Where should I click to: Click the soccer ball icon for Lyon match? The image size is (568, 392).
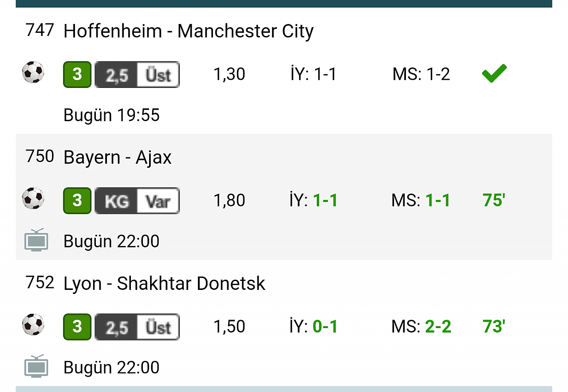[x=33, y=325]
